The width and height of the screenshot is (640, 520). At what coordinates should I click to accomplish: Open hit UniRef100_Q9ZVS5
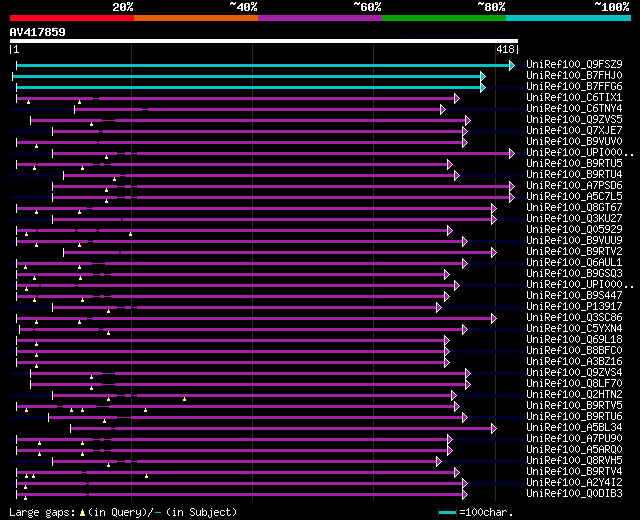(x=574, y=119)
